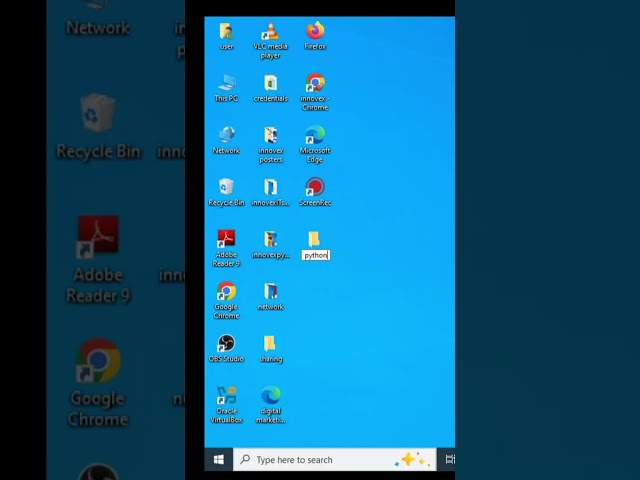Launch Oracle VirtualBox shortcut
The height and width of the screenshot is (480, 640).
(x=227, y=396)
